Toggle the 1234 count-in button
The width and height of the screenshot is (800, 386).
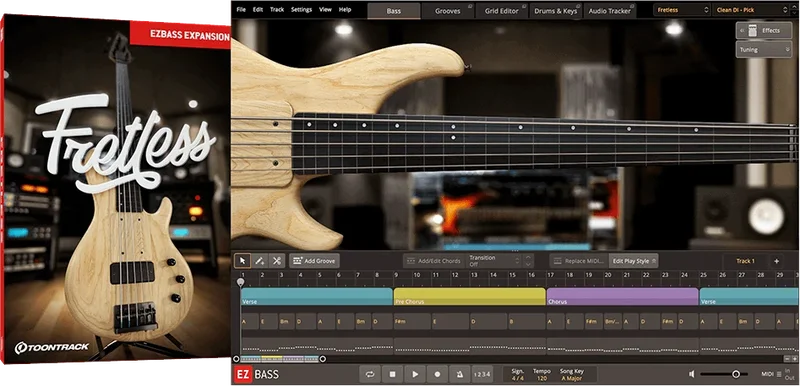(482, 374)
